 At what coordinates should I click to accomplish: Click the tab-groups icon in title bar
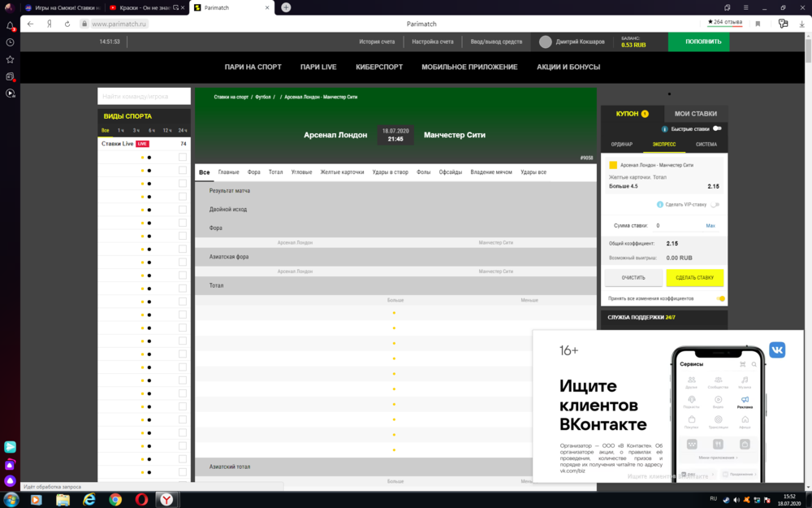coord(727,8)
